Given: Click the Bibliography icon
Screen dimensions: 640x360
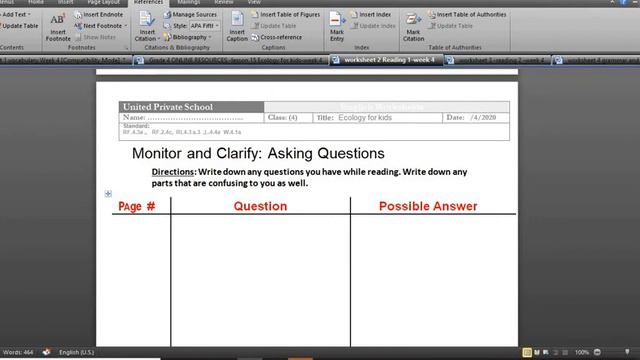Looking at the screenshot, I should point(167,37).
